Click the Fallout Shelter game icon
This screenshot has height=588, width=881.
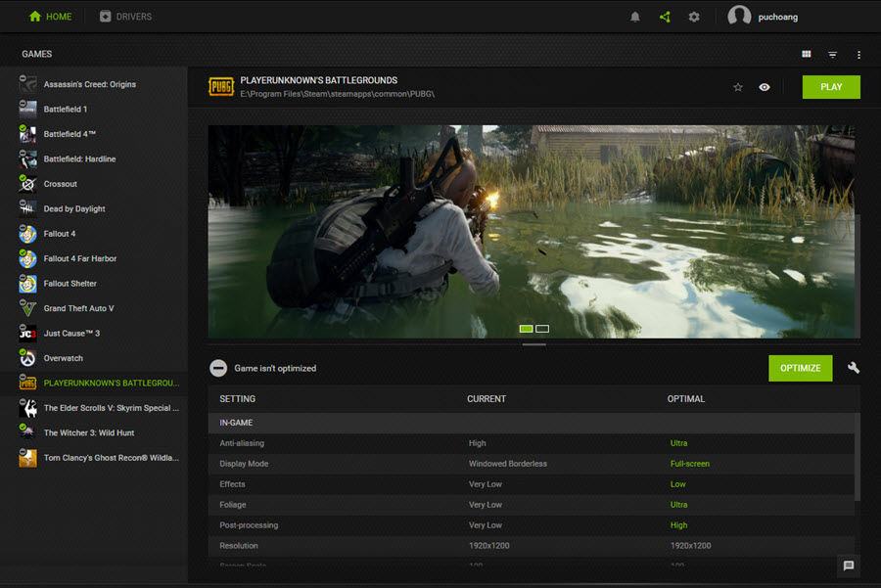[27, 283]
